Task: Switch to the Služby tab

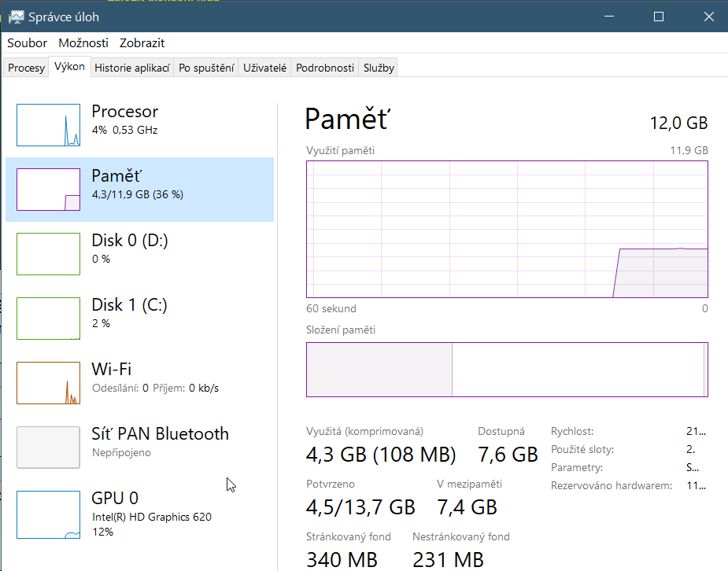Action: [379, 68]
